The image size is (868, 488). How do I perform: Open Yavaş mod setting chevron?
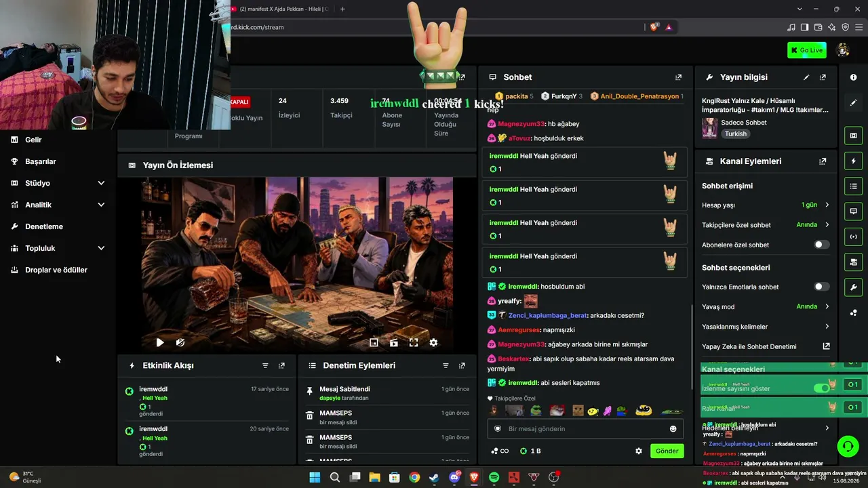click(x=827, y=306)
